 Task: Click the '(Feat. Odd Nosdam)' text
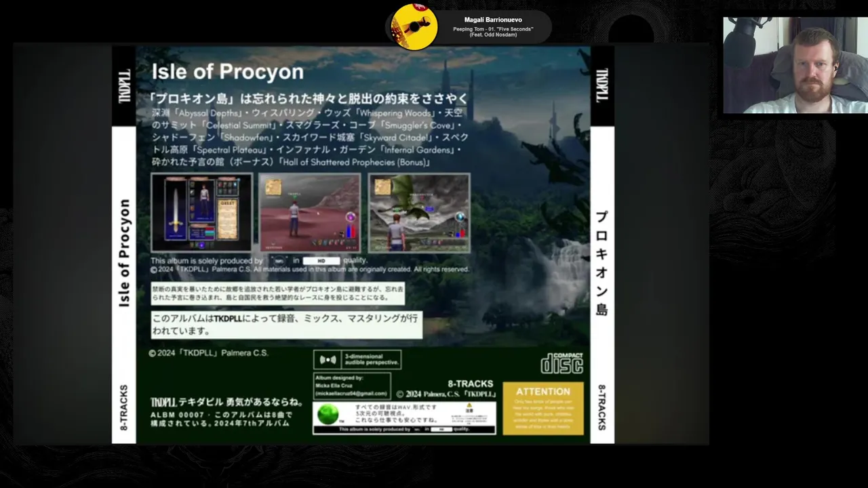pyautogui.click(x=493, y=35)
